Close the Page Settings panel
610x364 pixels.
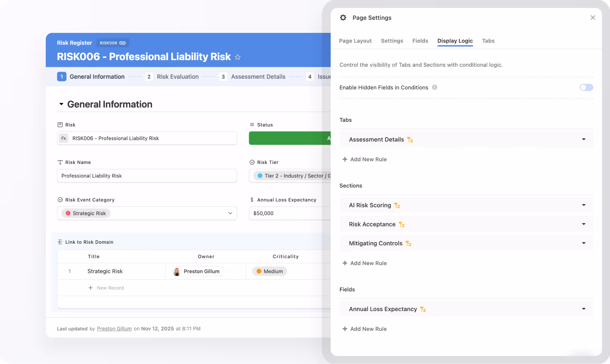coord(593,18)
